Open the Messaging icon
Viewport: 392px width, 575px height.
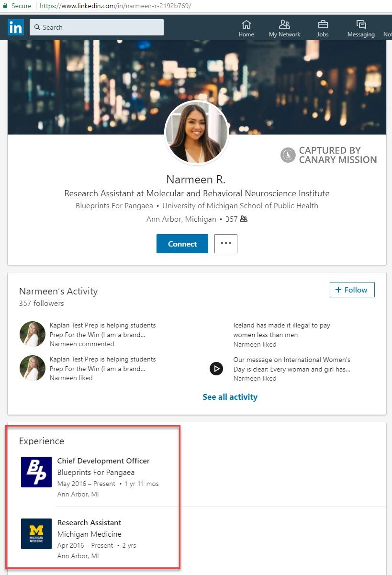pyautogui.click(x=361, y=24)
